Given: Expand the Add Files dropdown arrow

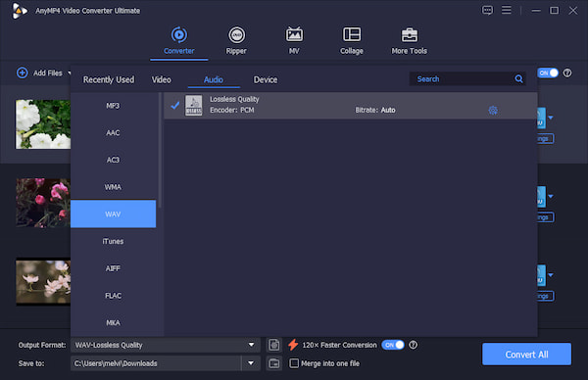Looking at the screenshot, I should [69, 73].
